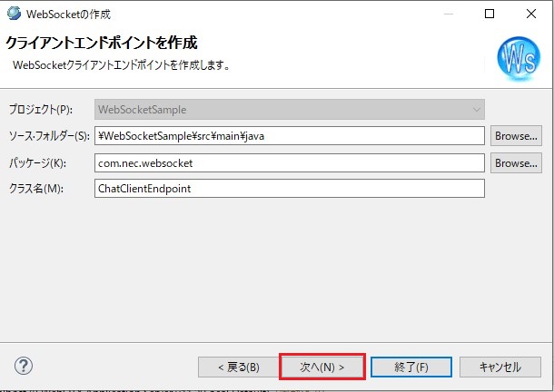Click the Ws globe wizard logo
The height and width of the screenshot is (392, 554).
(x=518, y=57)
